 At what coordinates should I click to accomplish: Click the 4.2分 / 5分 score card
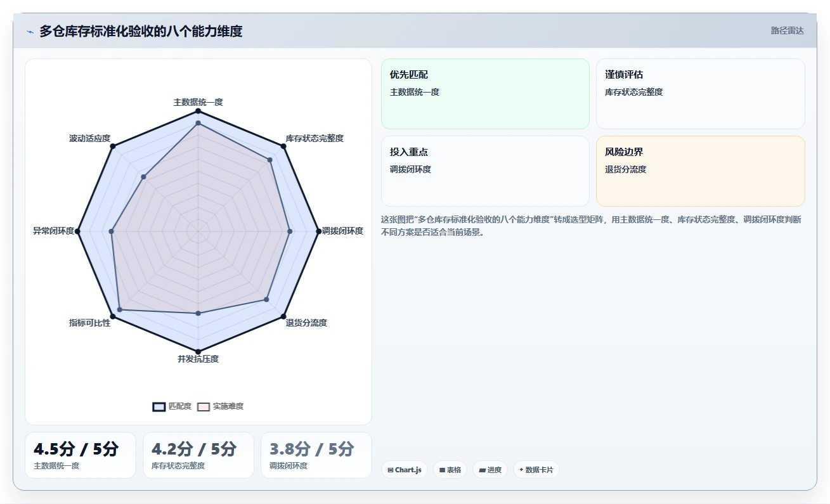pos(198,455)
